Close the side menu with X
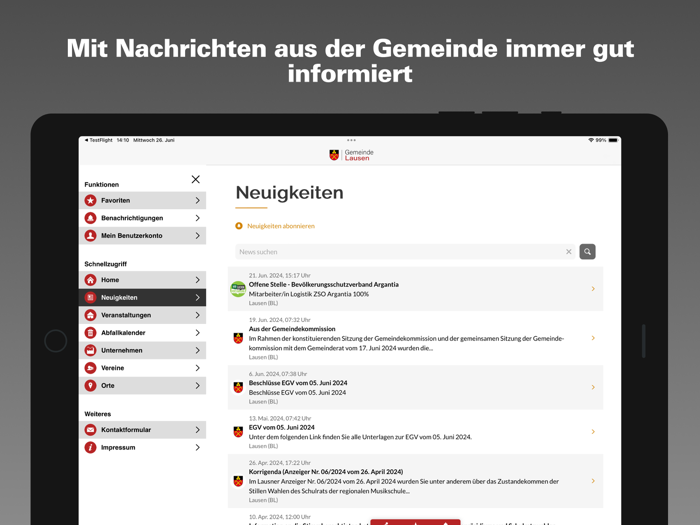This screenshot has height=525, width=700. (196, 179)
